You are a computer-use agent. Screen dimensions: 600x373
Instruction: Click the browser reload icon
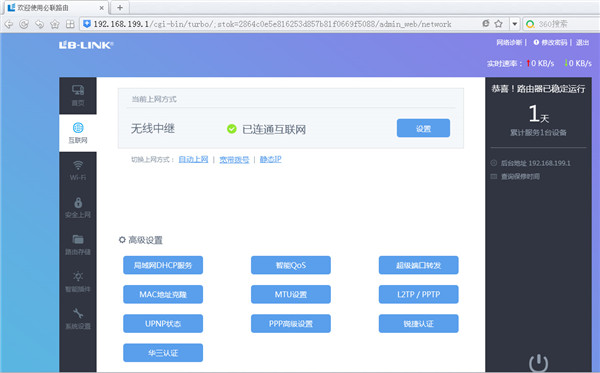[24, 24]
